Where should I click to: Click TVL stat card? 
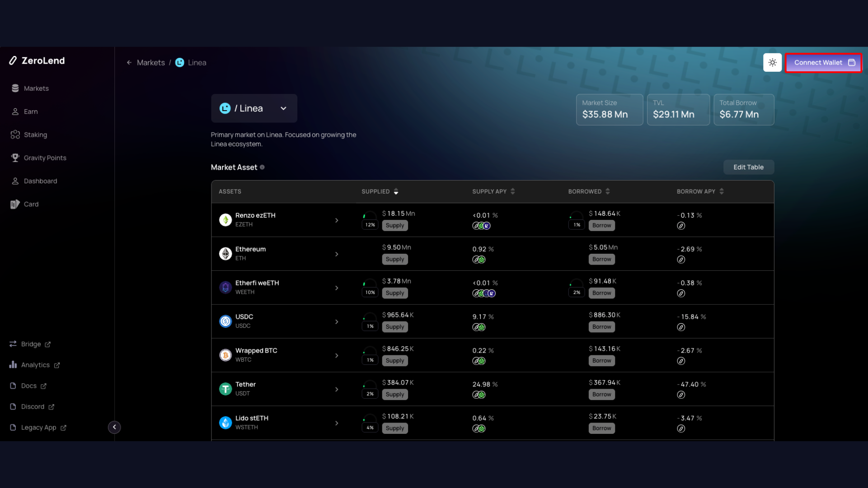(678, 110)
